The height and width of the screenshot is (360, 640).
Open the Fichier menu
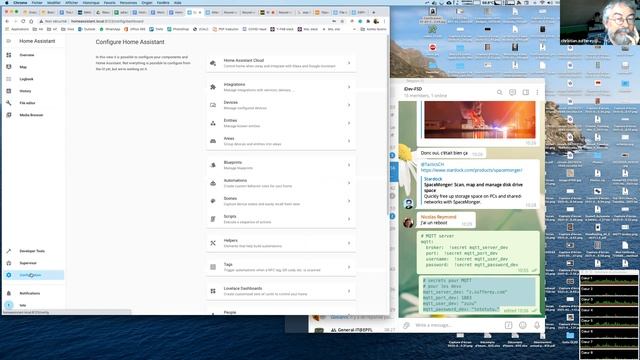click(37, 2)
